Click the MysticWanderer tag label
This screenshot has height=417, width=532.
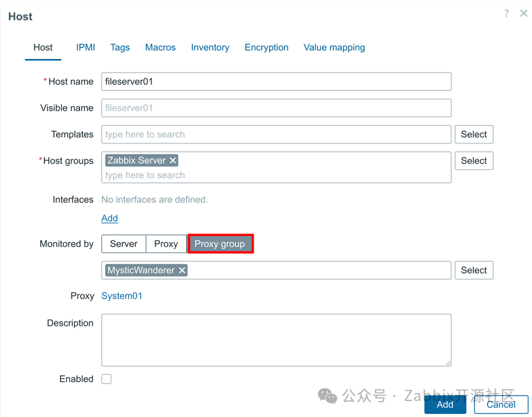[x=141, y=270]
